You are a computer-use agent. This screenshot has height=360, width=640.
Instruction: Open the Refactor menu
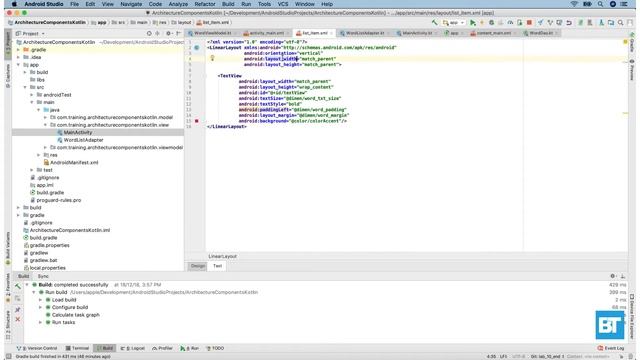pyautogui.click(x=205, y=4)
